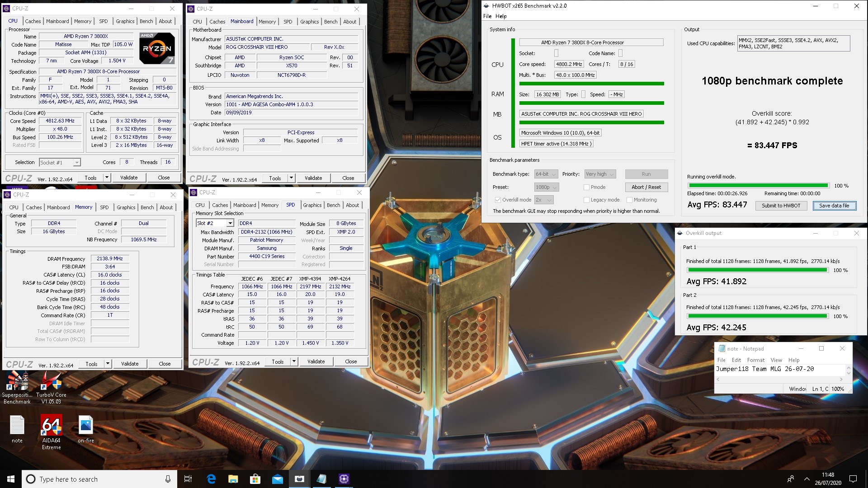Click HWBOT x265 Benchmark title bar icon
This screenshot has height=488, width=868.
(x=486, y=6)
